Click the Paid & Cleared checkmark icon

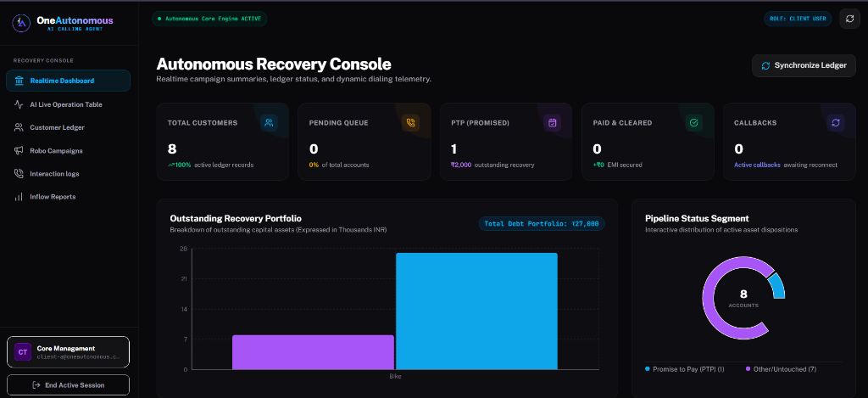click(694, 122)
